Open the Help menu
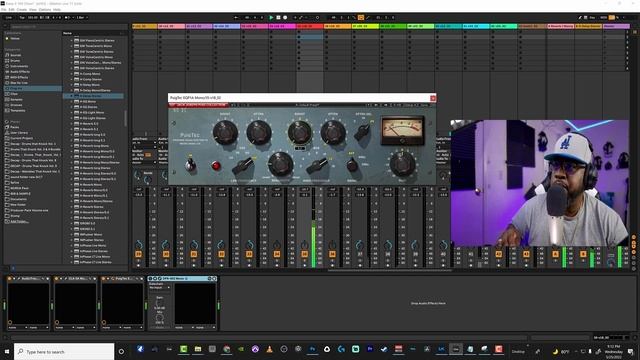 tap(57, 9)
